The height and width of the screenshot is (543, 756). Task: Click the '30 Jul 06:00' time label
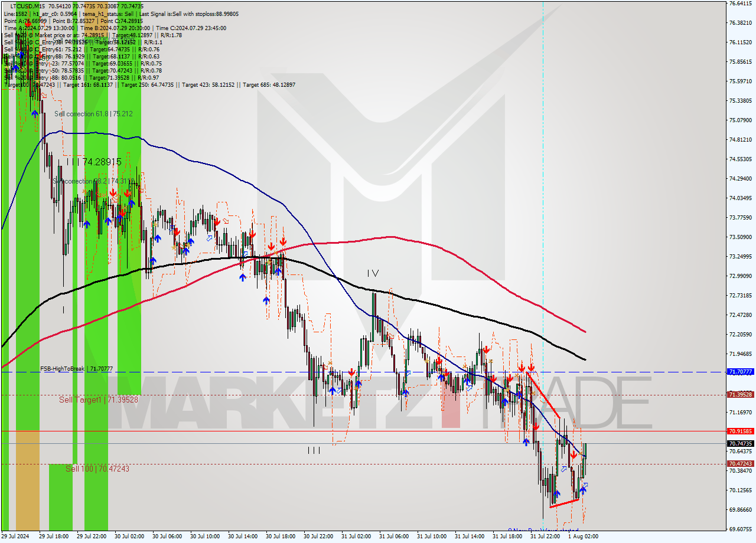pyautogui.click(x=167, y=537)
